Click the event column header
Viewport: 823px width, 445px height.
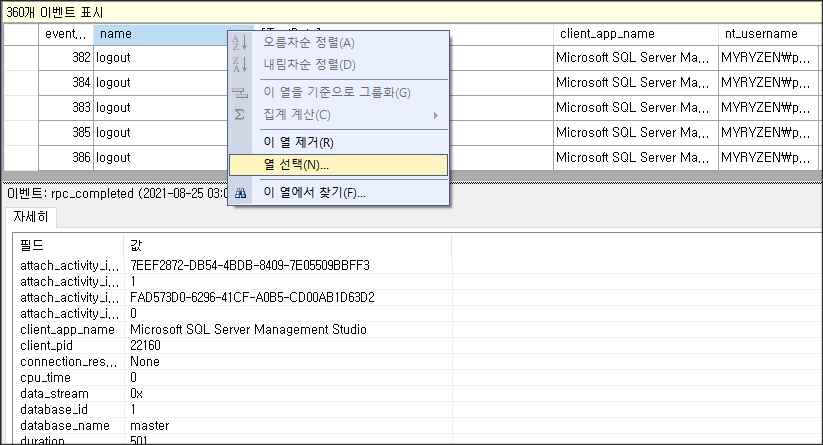click(66, 34)
